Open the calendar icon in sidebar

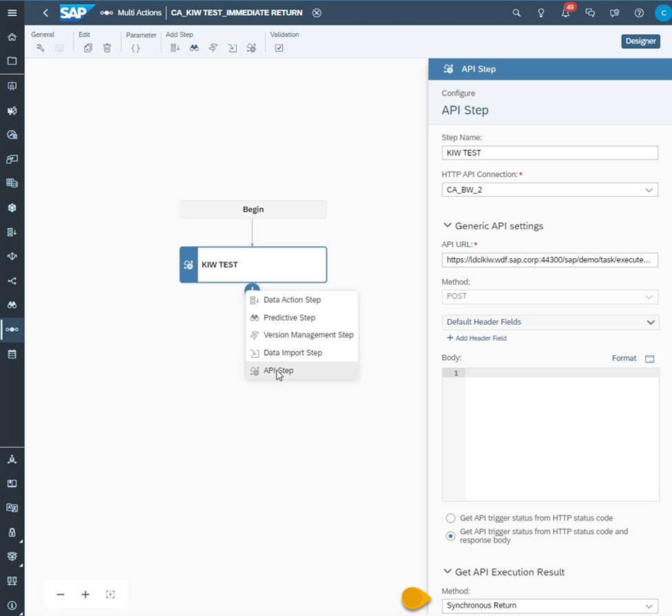tap(12, 354)
